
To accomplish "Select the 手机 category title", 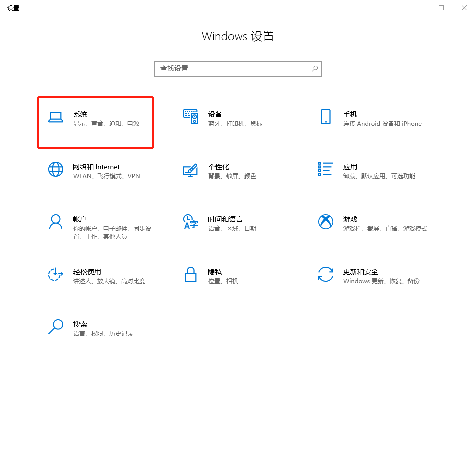I will 350,114.
